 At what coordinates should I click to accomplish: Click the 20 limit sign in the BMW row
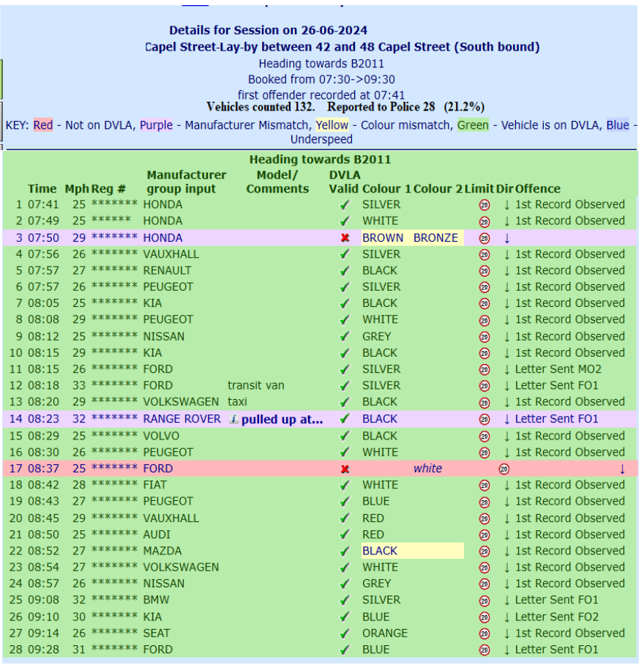click(484, 601)
